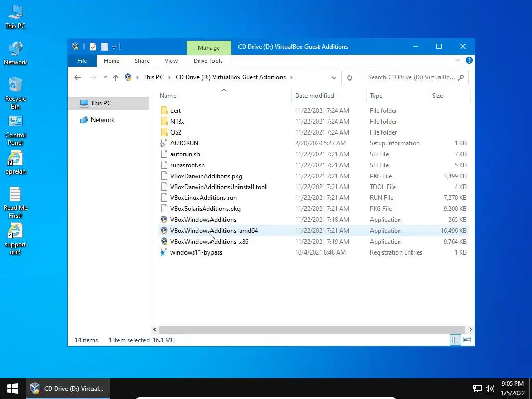
Task: Click the scroll left arrow of file list
Action: tap(155, 329)
